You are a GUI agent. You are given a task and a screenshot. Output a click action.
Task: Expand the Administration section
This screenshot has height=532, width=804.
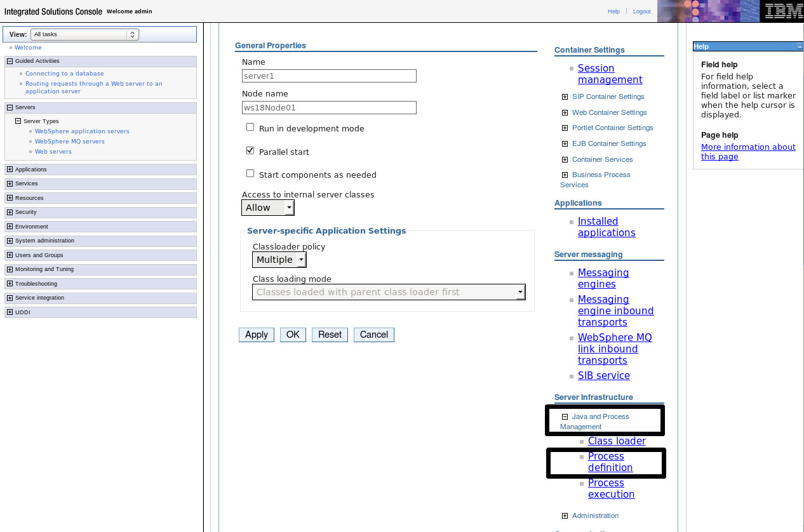click(x=565, y=516)
